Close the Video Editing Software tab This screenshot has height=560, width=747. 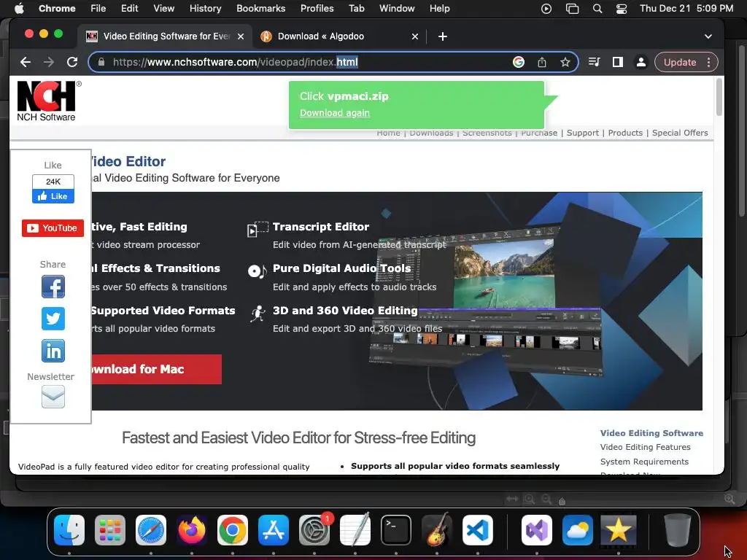click(x=241, y=36)
